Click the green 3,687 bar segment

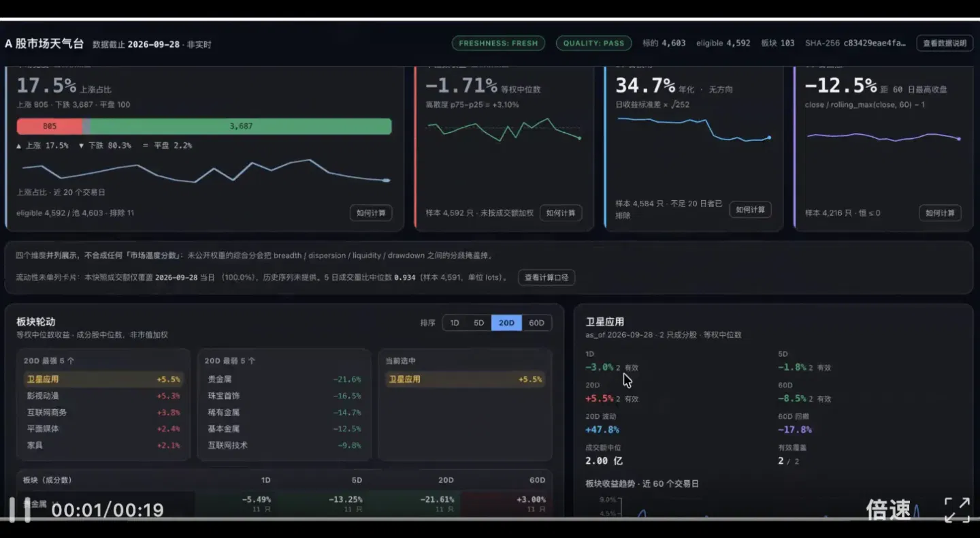point(241,126)
